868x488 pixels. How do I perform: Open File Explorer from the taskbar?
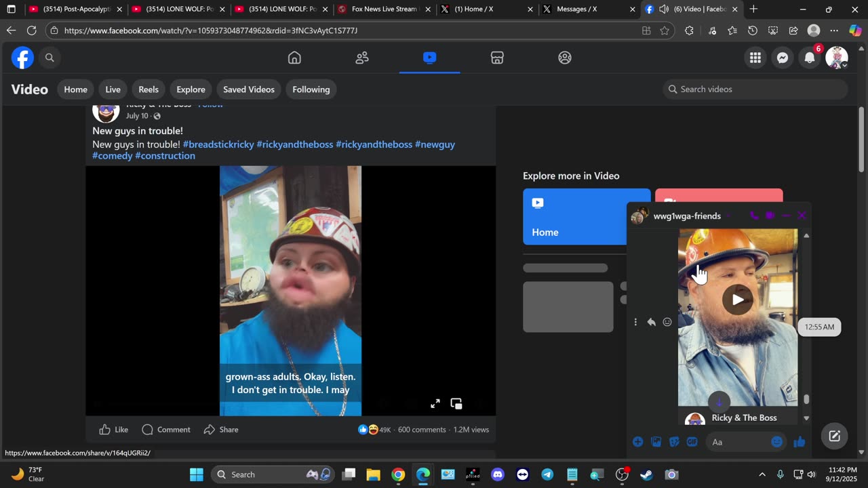(374, 474)
